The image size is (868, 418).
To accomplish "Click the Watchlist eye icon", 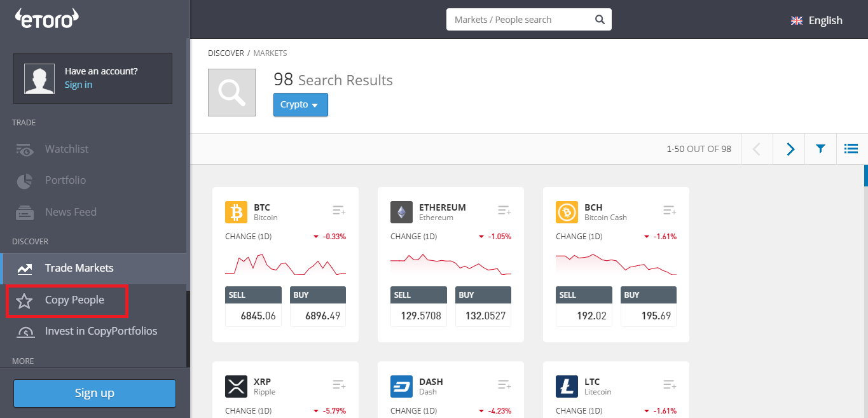I will click(x=25, y=150).
